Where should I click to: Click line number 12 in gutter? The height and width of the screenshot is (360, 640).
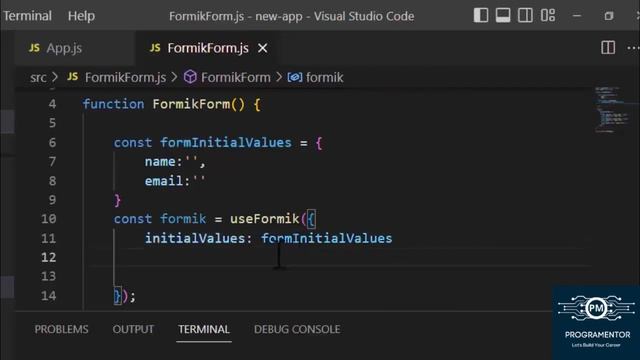coord(49,257)
